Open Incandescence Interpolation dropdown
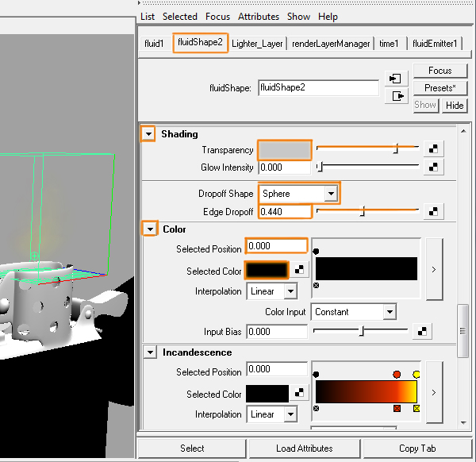The image size is (476, 462). point(290,414)
